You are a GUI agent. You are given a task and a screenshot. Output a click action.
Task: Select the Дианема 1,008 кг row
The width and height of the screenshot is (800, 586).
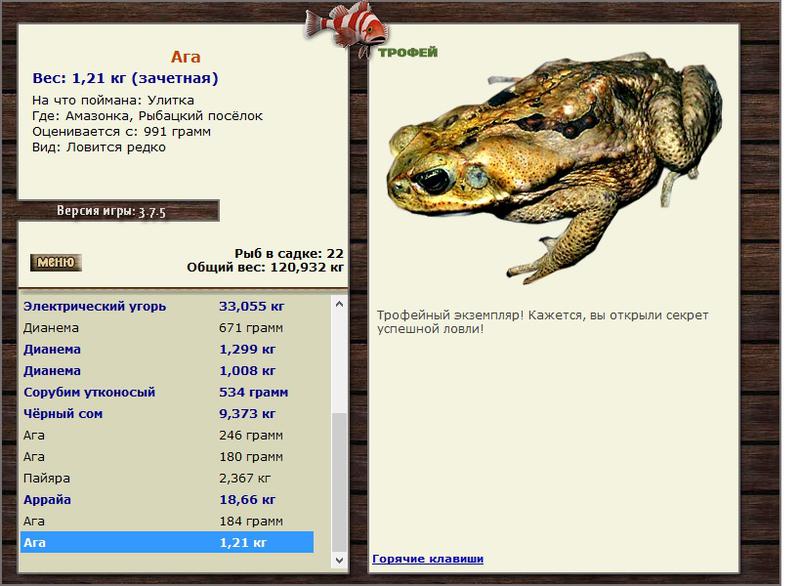pyautogui.click(x=167, y=371)
